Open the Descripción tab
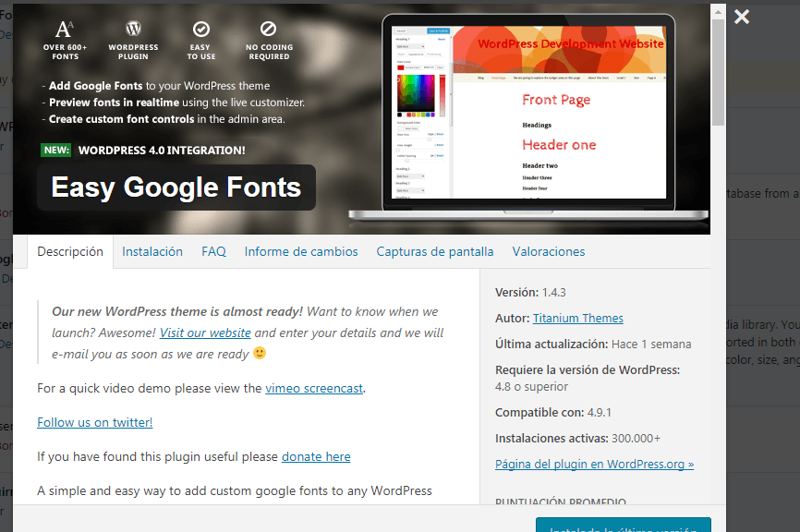800x532 pixels. 70,251
